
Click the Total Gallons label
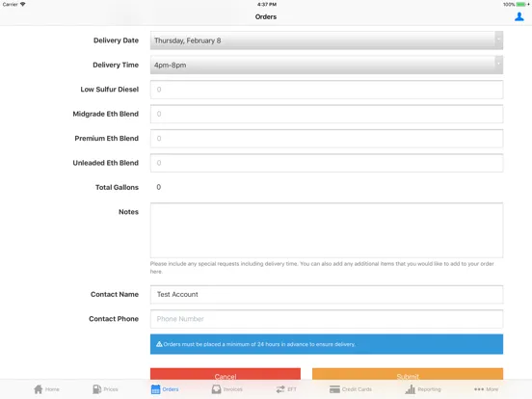click(117, 187)
